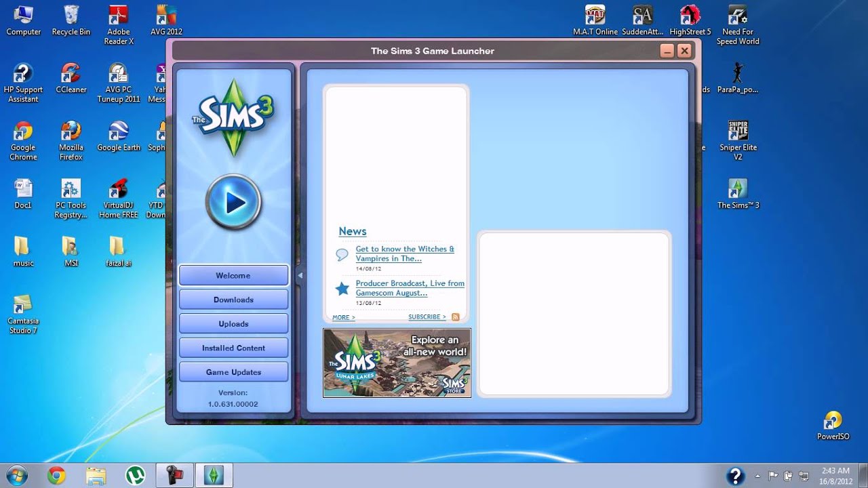Click the star icon beside Producer Broadcast

342,289
